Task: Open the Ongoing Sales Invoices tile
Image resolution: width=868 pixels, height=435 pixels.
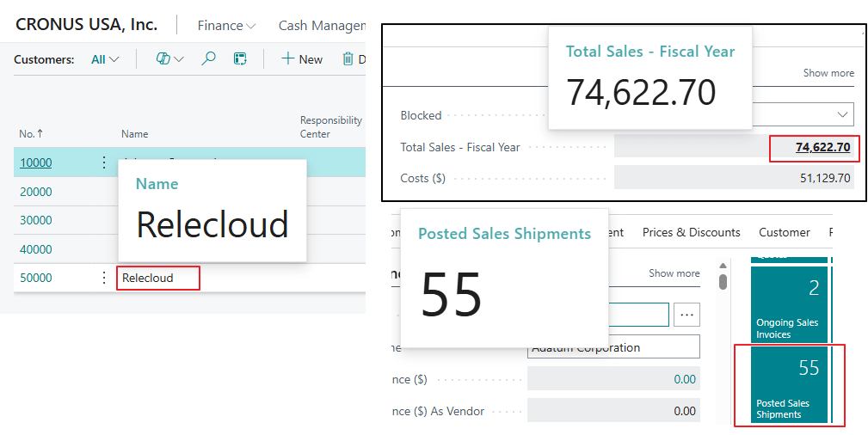Action: coord(789,304)
